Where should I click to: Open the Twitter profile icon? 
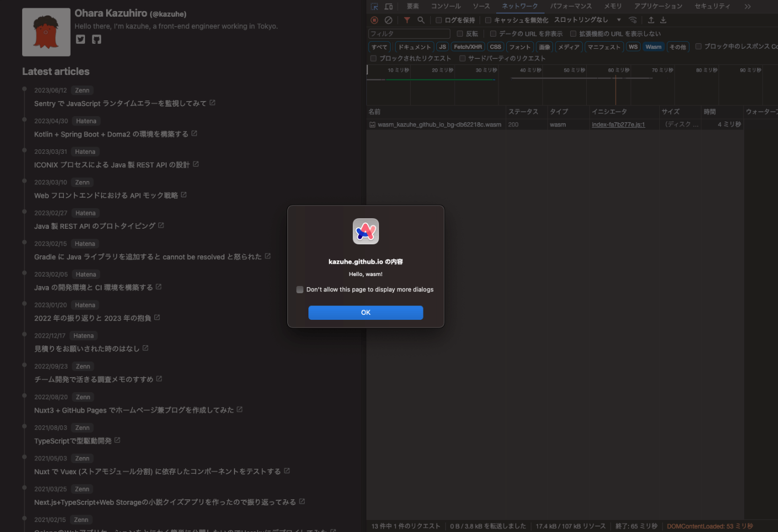click(81, 39)
